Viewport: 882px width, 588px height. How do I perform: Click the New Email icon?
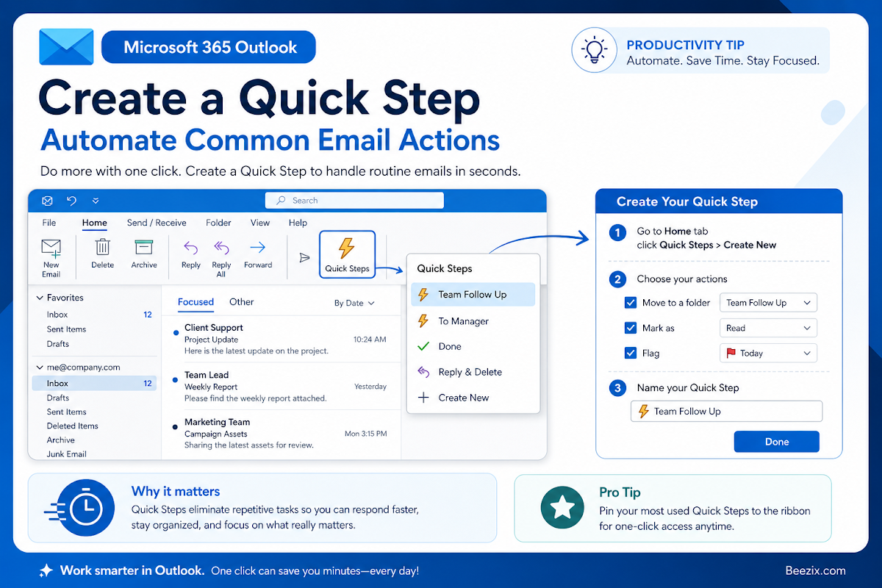coord(51,248)
